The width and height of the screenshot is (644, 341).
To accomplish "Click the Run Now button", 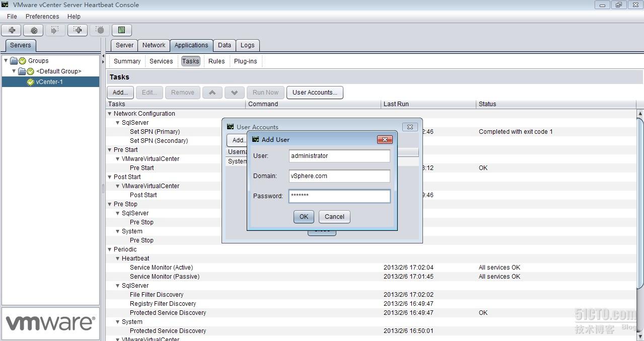I will click(x=265, y=93).
